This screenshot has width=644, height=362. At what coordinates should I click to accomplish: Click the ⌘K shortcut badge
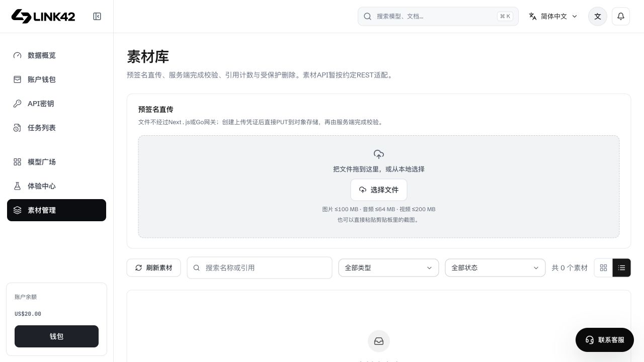505,16
